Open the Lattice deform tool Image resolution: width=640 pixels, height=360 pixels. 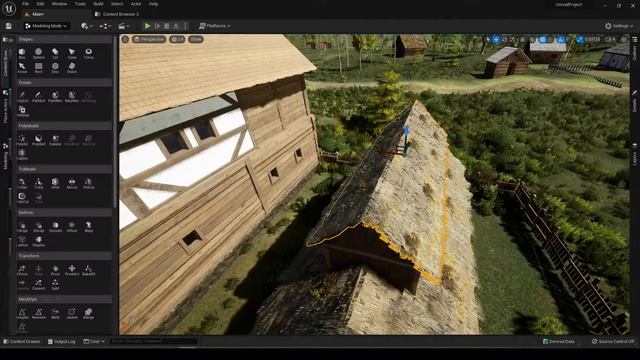(22, 241)
